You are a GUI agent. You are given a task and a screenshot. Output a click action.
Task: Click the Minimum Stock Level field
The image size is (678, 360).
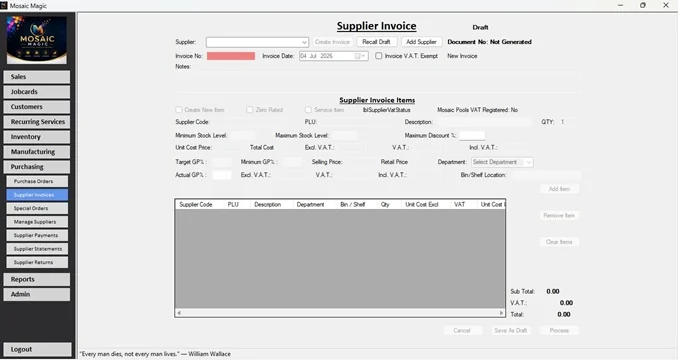point(243,136)
